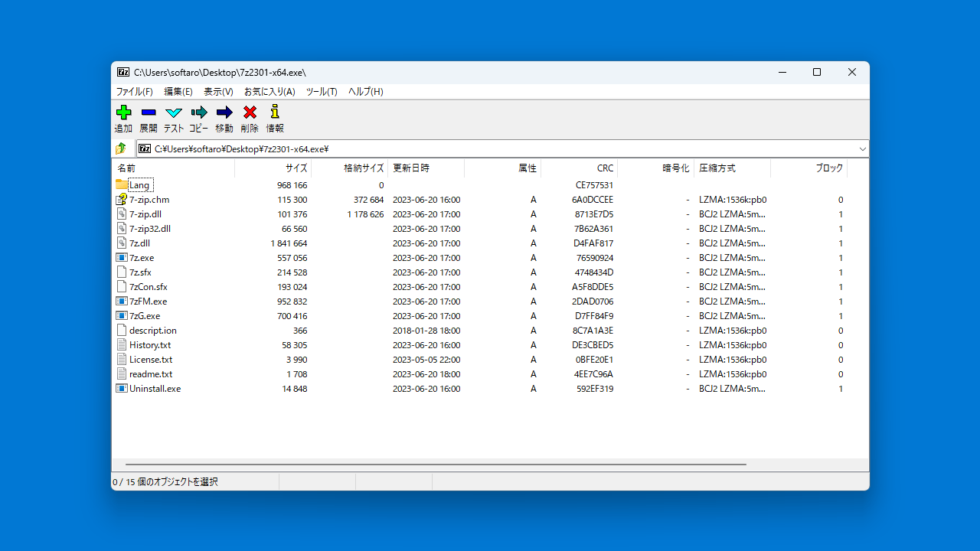Click the red X 削除 (Delete) icon
980x551 pixels.
coord(250,112)
